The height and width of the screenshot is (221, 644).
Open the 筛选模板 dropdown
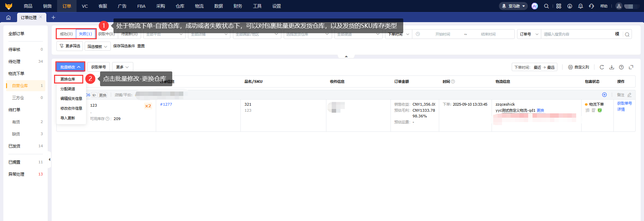97,47
